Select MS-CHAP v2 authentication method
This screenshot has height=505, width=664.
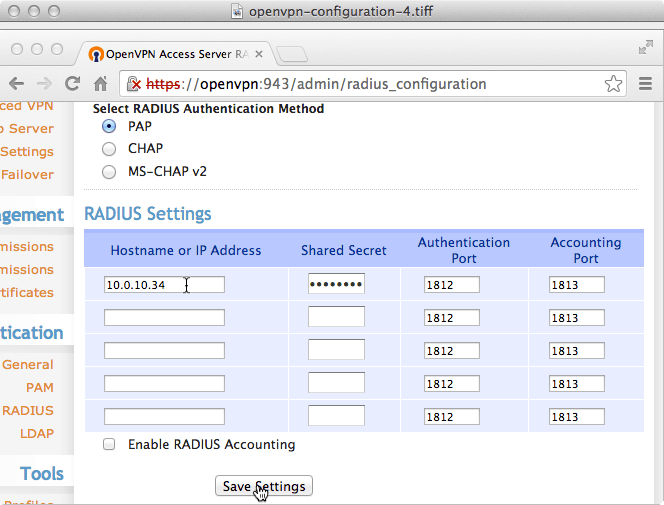(x=109, y=172)
